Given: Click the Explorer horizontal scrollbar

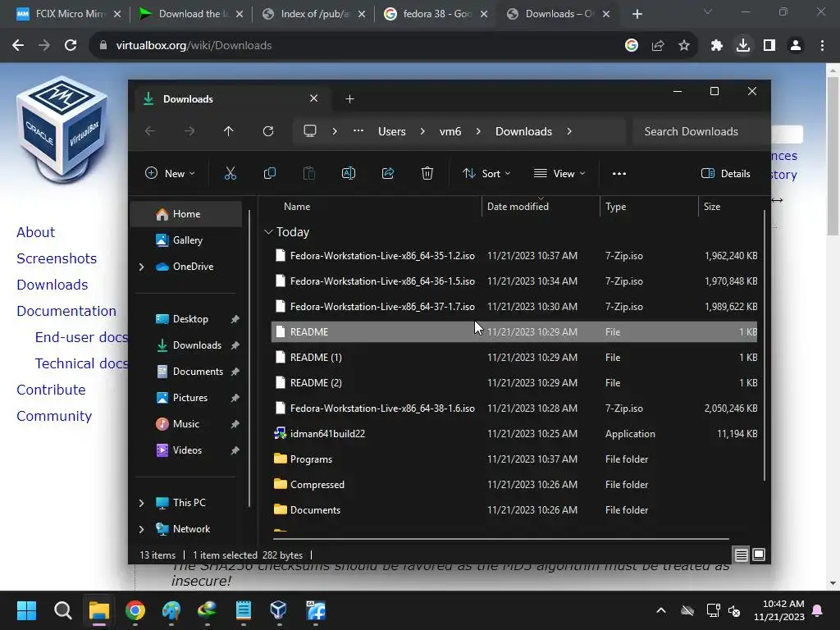Looking at the screenshot, I should [501, 538].
